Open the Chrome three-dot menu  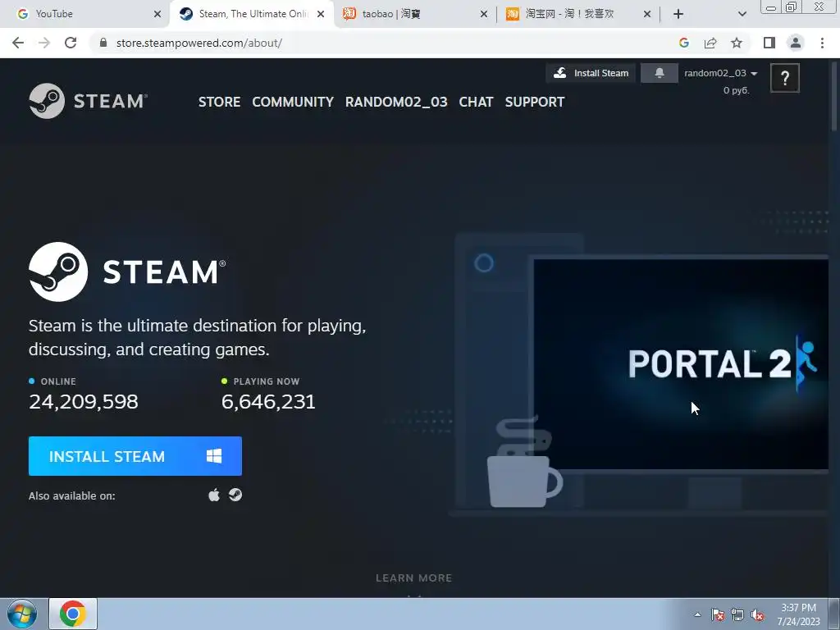point(822,43)
